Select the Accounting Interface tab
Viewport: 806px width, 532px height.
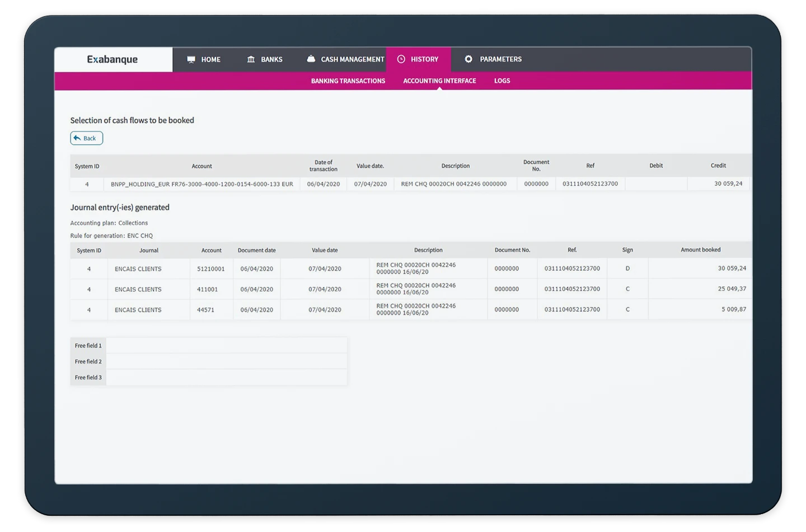(439, 81)
